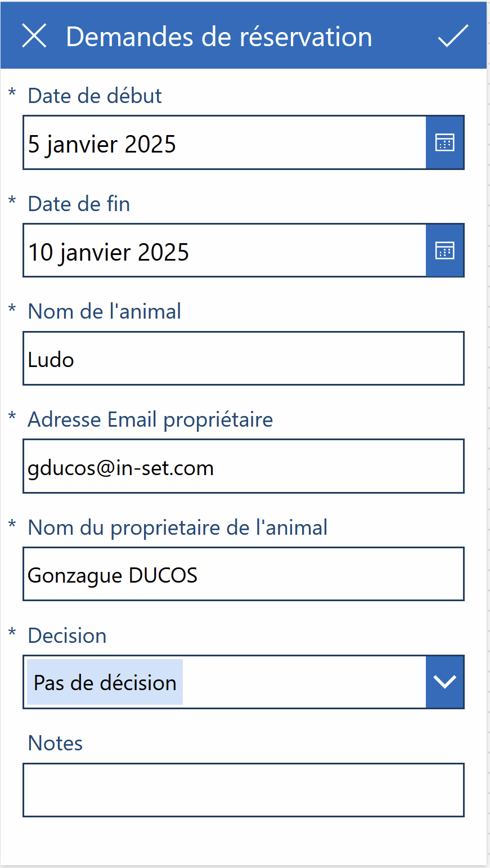Focus the Date de fin text field
This screenshot has height=868, width=490.
point(224,250)
